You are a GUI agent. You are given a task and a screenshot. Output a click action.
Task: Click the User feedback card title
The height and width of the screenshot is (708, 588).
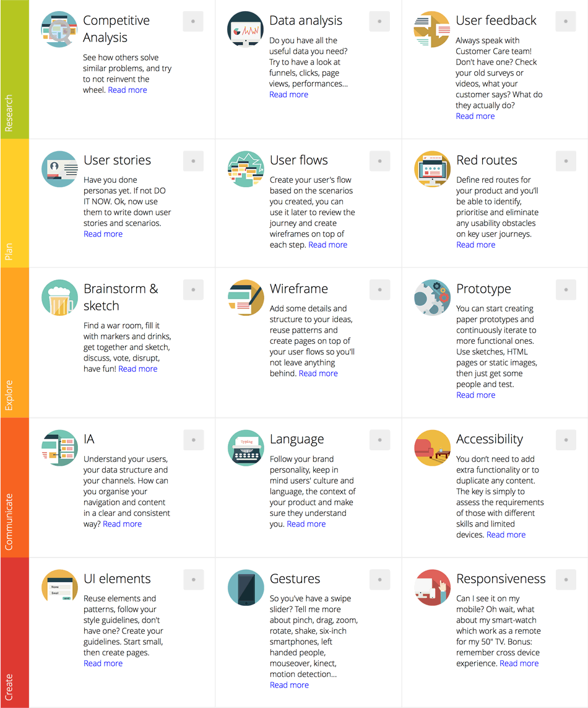496,20
